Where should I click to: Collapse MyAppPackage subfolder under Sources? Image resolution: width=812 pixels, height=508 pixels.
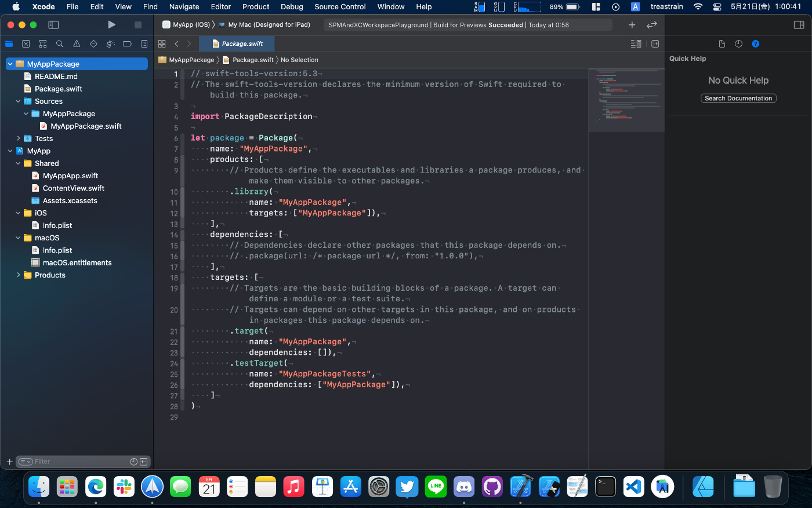pyautogui.click(x=26, y=114)
